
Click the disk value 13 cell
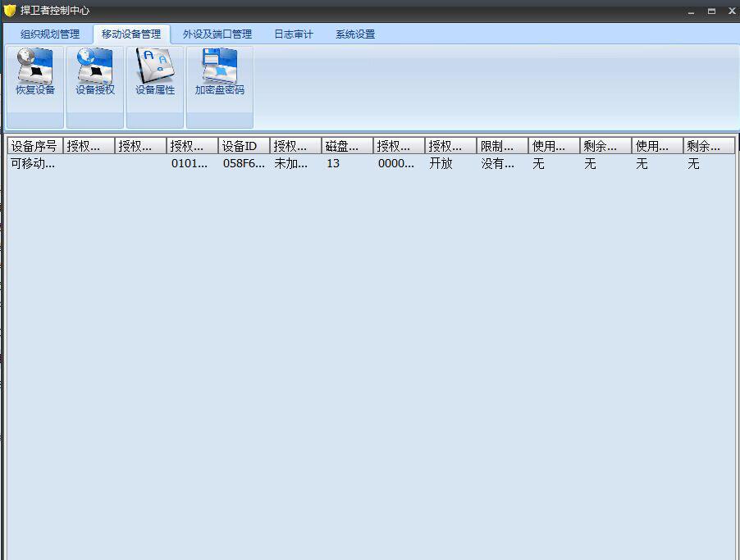coord(333,164)
